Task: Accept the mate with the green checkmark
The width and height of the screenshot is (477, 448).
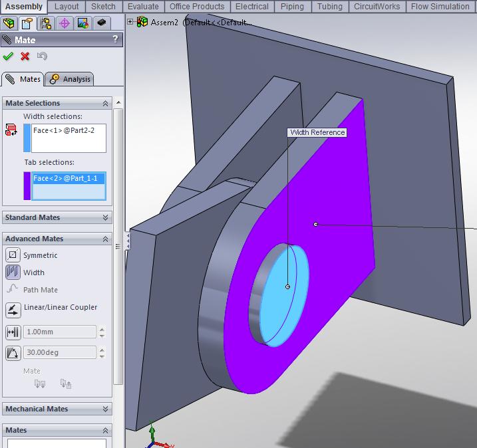Action: pyautogui.click(x=8, y=56)
